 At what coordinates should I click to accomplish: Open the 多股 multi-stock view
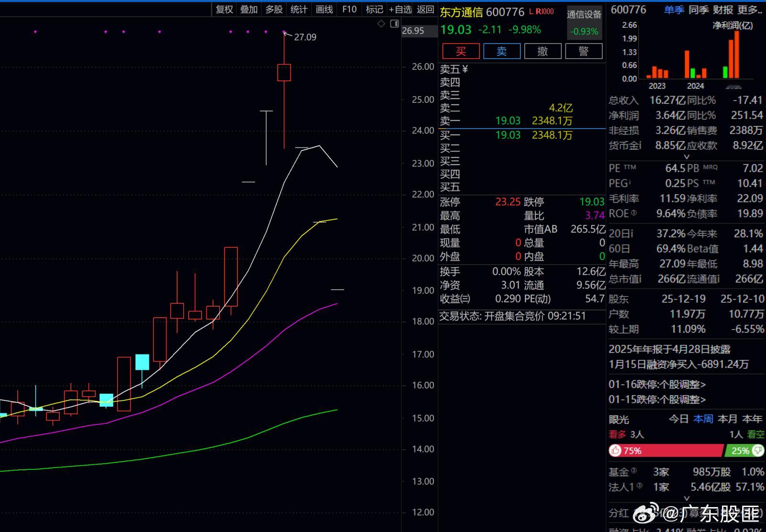tap(274, 9)
